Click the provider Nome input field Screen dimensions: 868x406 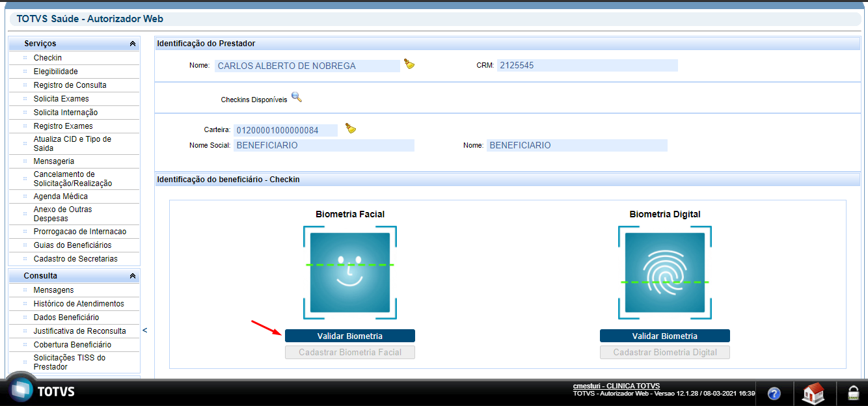coord(307,66)
